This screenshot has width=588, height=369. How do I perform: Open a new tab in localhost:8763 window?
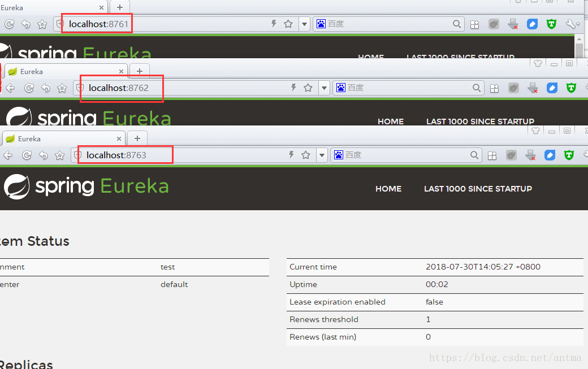(137, 138)
